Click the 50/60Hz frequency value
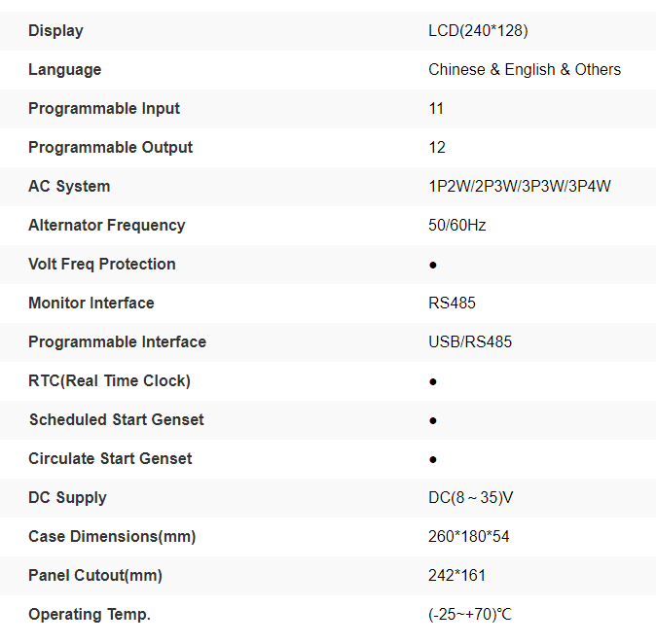Viewport: 656px width, 644px height. [456, 226]
